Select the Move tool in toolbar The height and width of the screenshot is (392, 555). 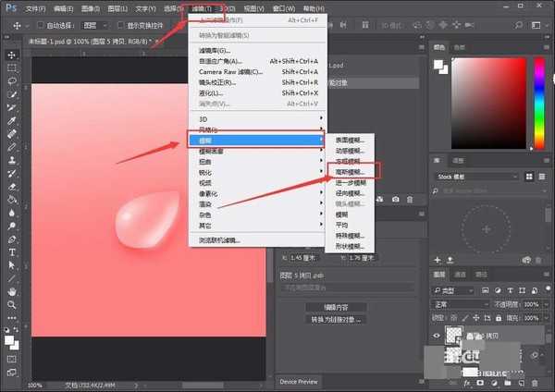(x=12, y=55)
